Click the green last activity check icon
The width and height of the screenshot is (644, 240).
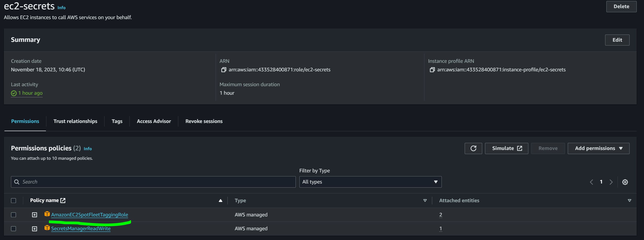pos(14,93)
